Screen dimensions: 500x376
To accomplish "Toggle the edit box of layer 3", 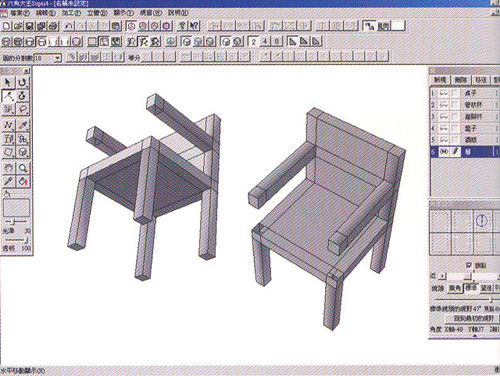I will point(455,117).
